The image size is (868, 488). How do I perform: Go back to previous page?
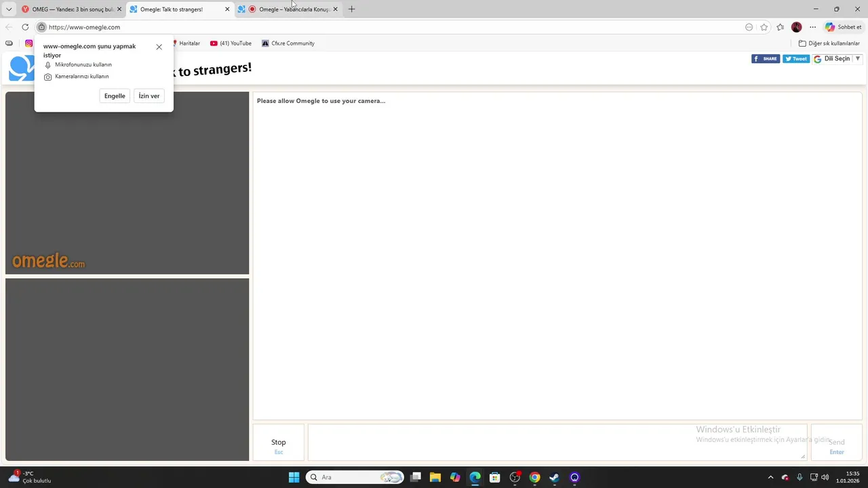[x=9, y=27]
